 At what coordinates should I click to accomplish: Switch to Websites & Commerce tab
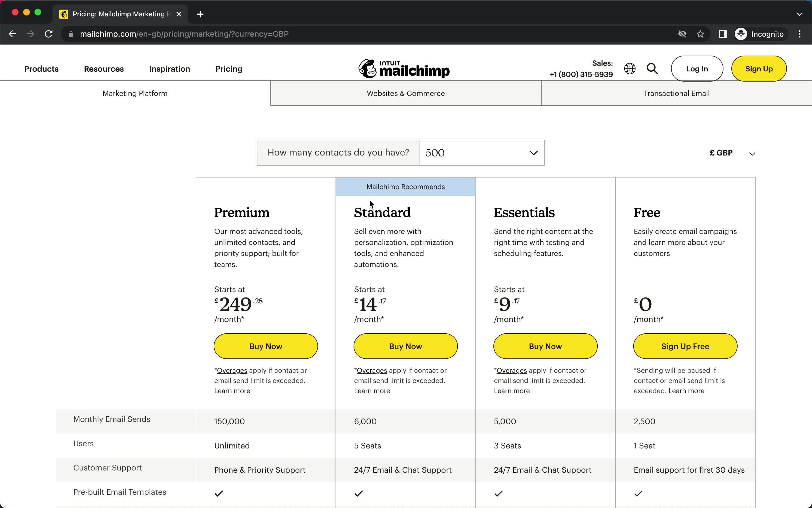[406, 93]
